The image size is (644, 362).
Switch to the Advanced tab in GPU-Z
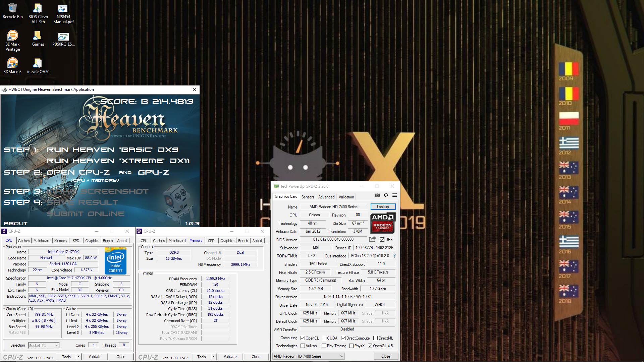click(x=326, y=197)
